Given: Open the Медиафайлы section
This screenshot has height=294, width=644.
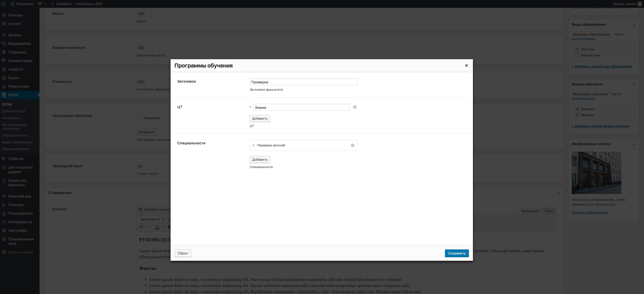Looking at the screenshot, I should (x=19, y=44).
